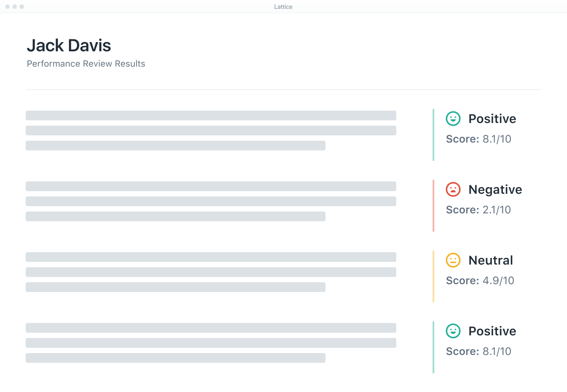The image size is (567, 392).
Task: Click the Jack Davis heading
Action: coord(69,45)
